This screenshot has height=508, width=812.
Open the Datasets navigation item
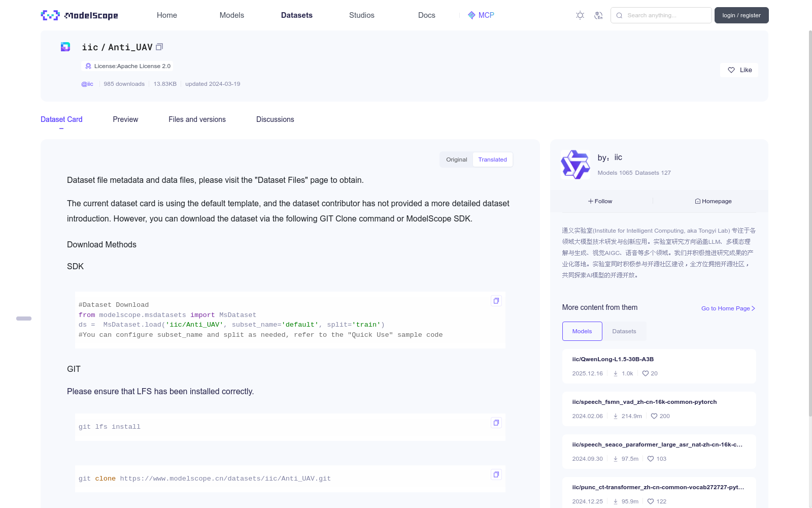(x=297, y=15)
